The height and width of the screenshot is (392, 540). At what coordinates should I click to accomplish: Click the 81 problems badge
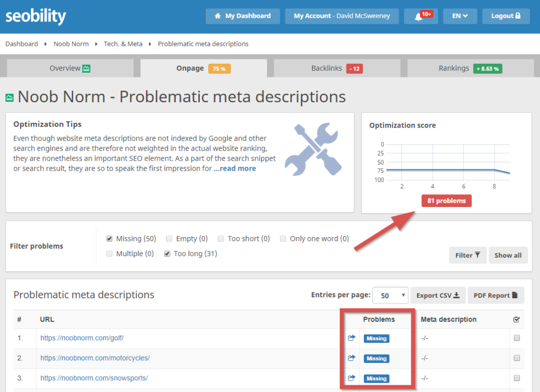[x=446, y=201]
